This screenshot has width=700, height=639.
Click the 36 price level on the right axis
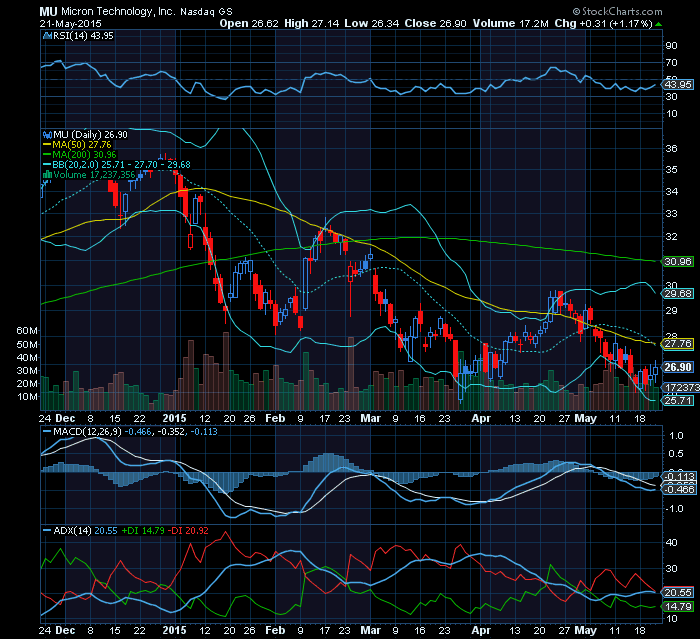point(671,149)
